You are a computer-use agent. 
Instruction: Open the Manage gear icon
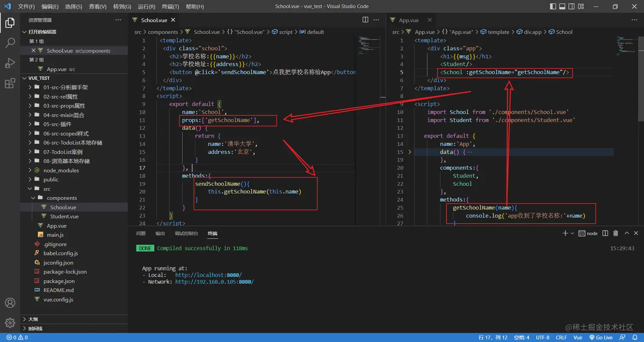(x=10, y=323)
